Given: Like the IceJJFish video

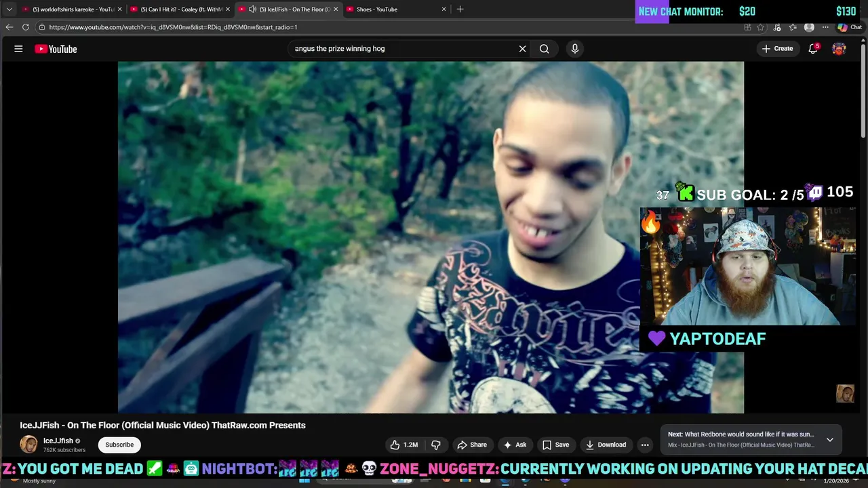Looking at the screenshot, I should click(403, 445).
